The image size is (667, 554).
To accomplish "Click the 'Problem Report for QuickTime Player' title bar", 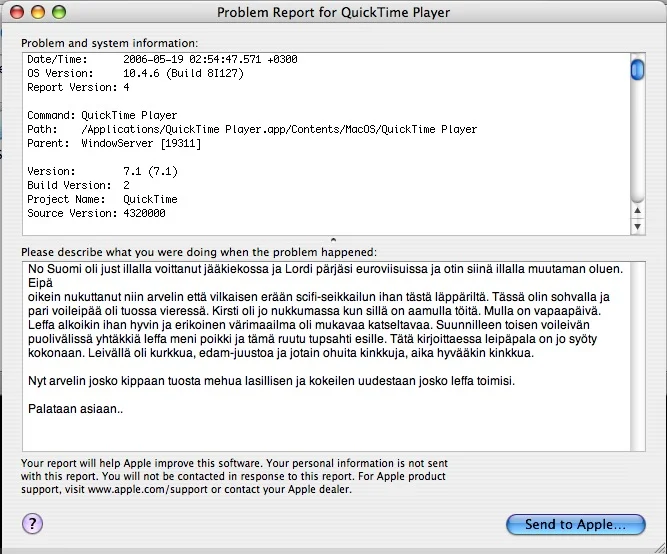I will click(x=333, y=12).
